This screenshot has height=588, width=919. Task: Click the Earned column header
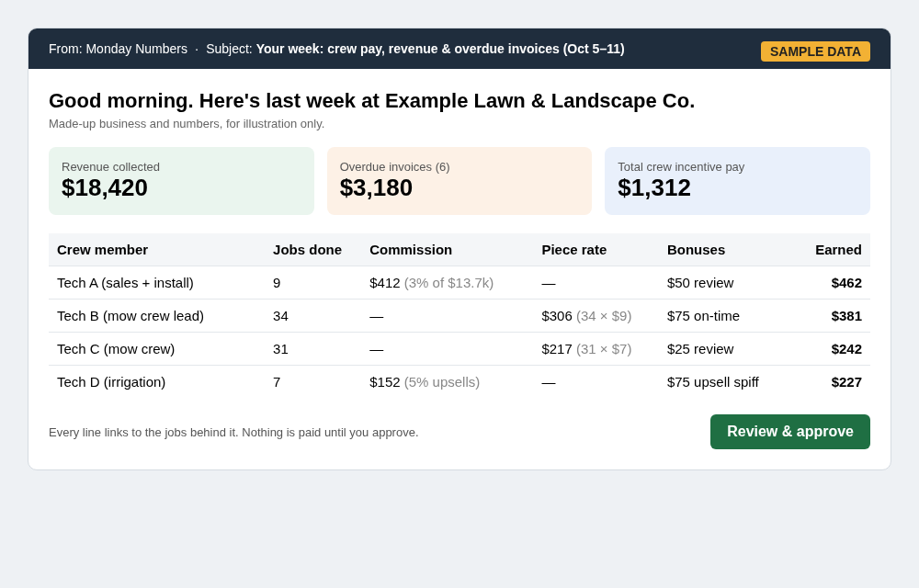838,250
